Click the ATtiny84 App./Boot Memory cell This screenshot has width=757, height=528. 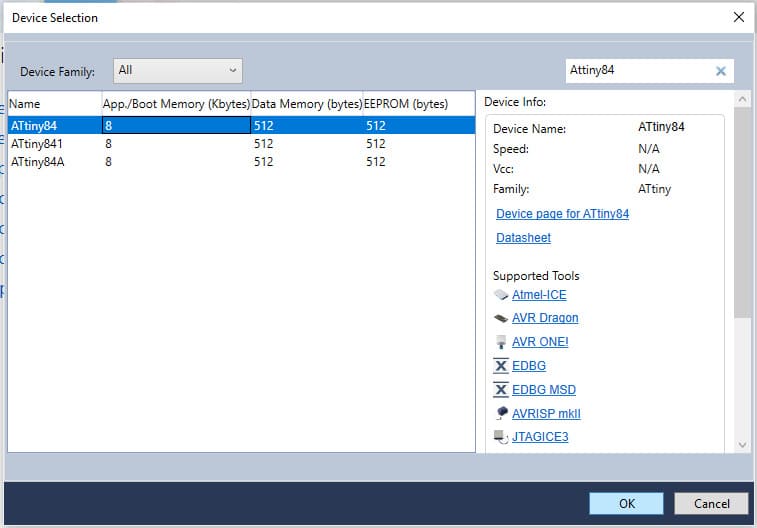[176, 125]
